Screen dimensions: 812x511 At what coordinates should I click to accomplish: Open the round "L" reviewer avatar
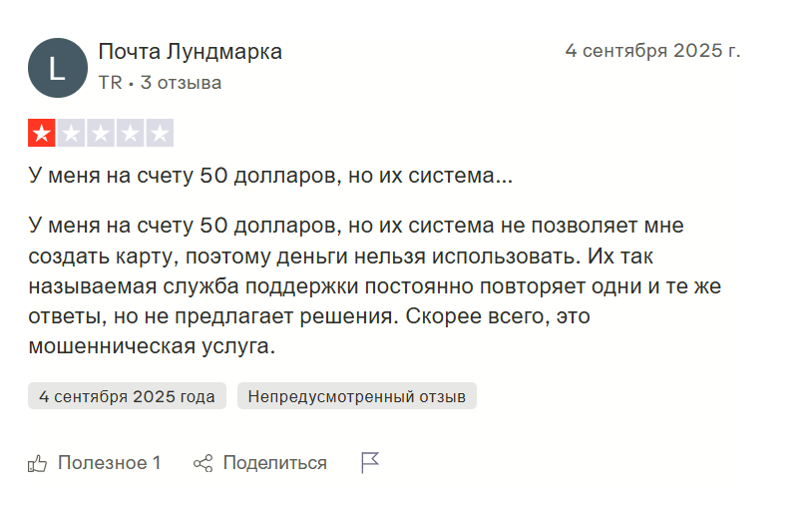(58, 68)
